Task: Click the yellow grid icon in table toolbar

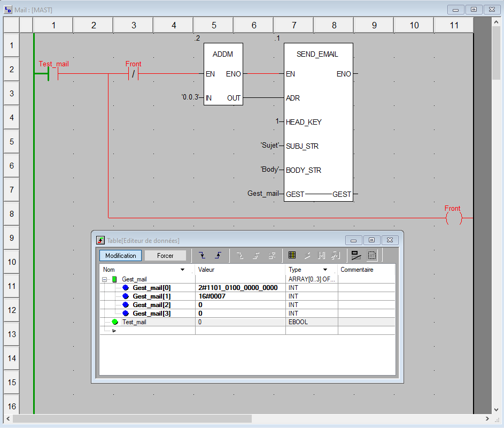Action: point(292,255)
